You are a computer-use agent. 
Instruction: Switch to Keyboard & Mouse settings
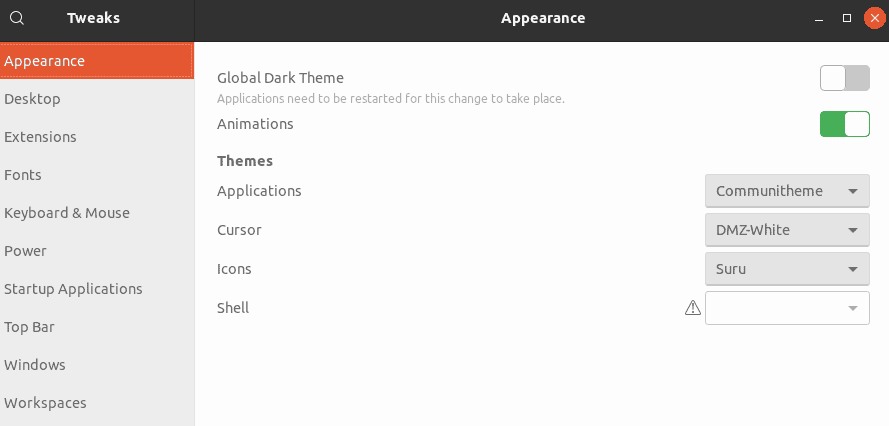tap(97, 213)
